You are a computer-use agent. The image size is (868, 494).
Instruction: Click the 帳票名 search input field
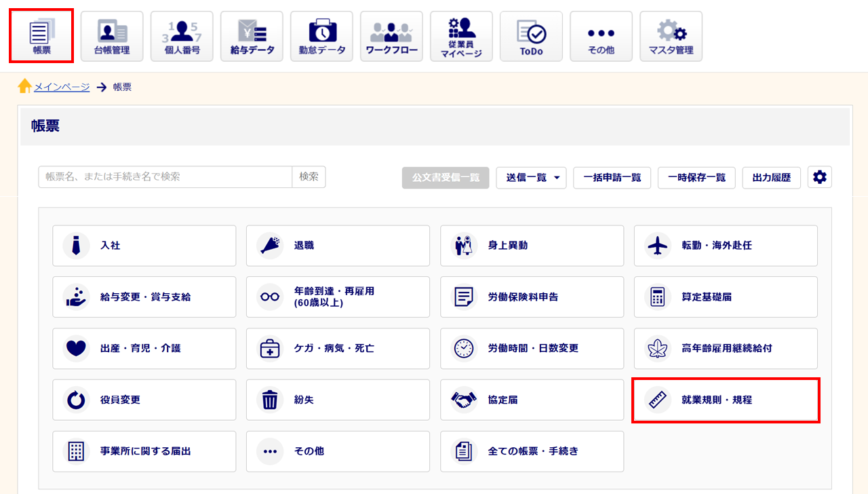click(x=165, y=176)
